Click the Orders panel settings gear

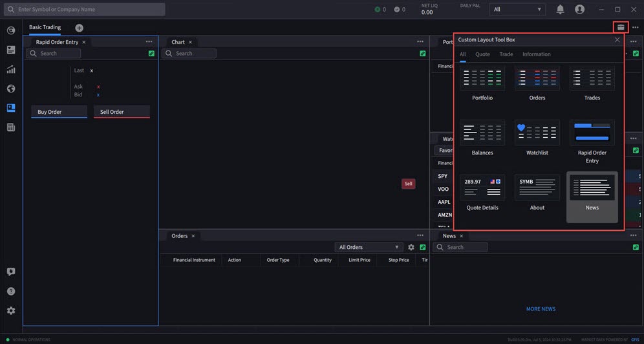[411, 247]
